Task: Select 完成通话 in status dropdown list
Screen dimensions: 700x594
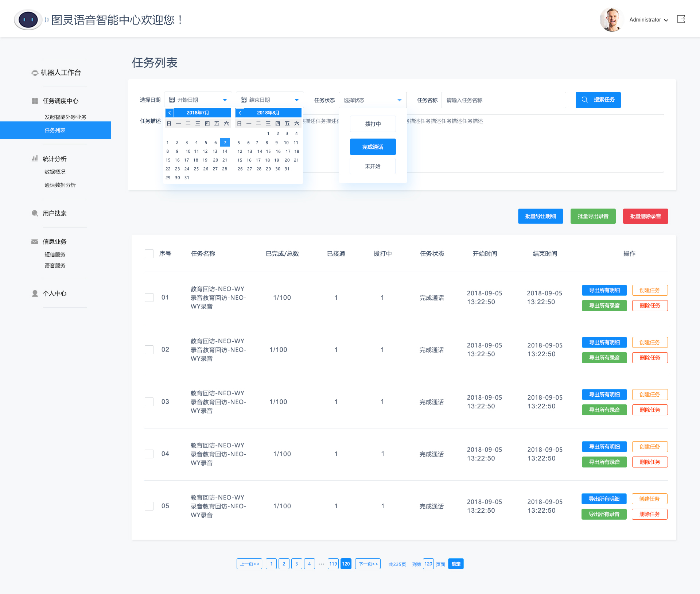Action: pos(373,147)
